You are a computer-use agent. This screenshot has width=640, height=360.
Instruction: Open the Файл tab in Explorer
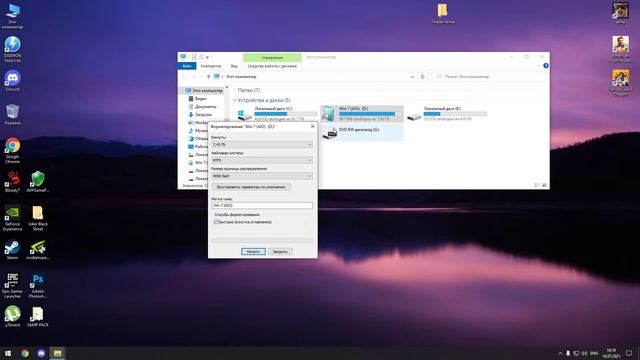(x=187, y=66)
